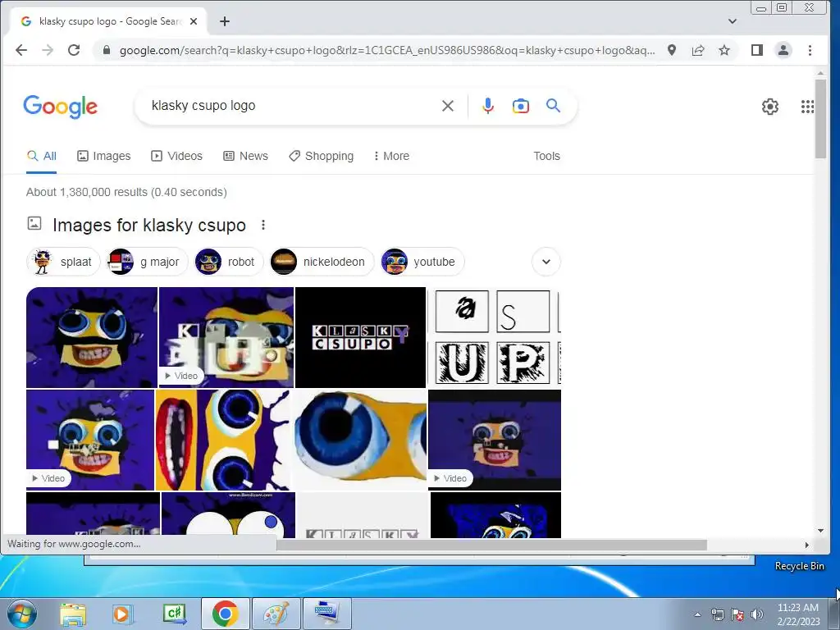The width and height of the screenshot is (840, 630).
Task: Open the Google apps grid
Action: [x=807, y=107]
